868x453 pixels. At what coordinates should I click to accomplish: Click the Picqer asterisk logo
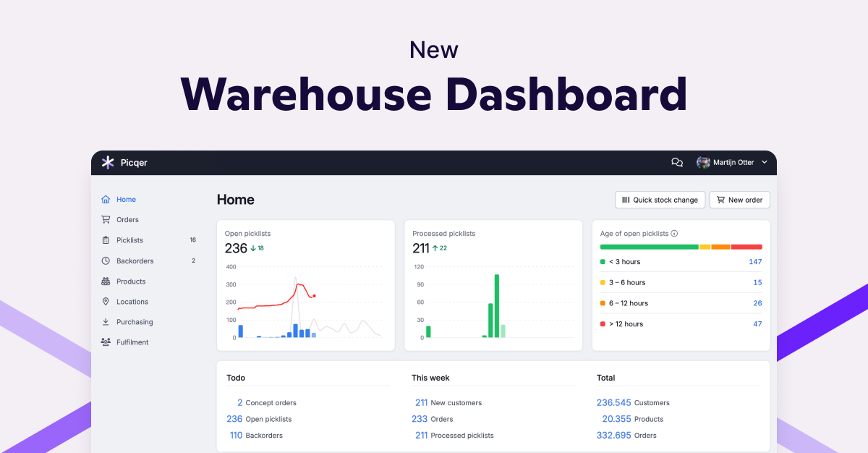tap(109, 162)
